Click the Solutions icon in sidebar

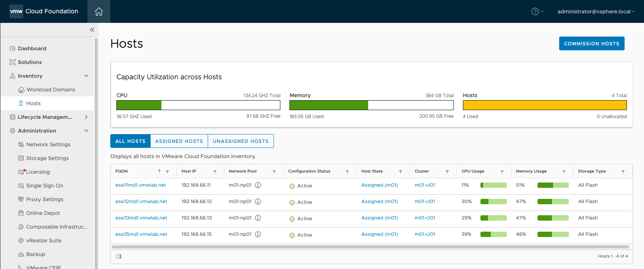[x=13, y=62]
